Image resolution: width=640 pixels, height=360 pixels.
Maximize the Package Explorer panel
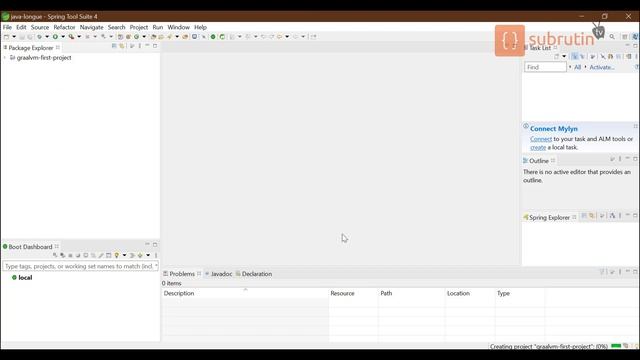click(155, 46)
